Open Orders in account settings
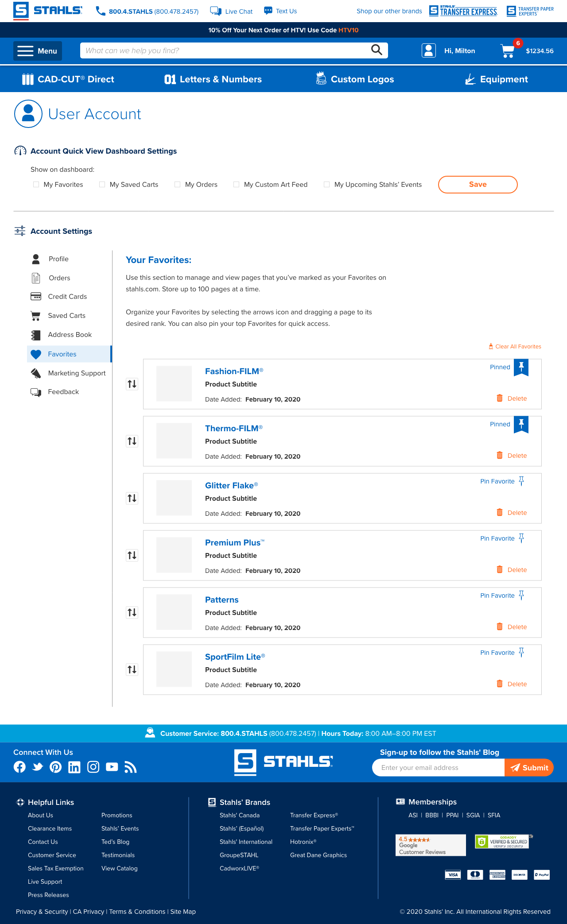 click(50, 278)
